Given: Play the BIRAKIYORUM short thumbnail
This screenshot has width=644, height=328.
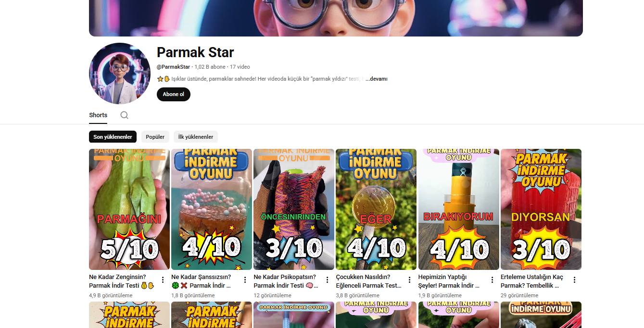Looking at the screenshot, I should [459, 209].
